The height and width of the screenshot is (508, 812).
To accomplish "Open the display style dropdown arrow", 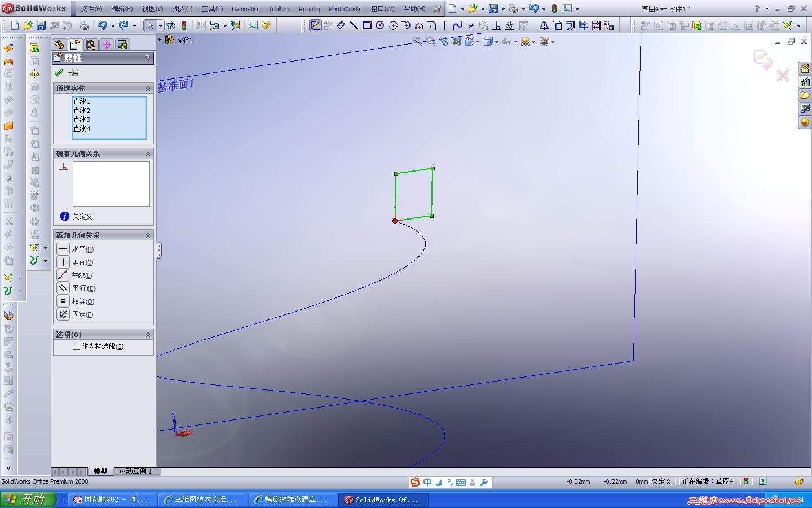I will (495, 42).
